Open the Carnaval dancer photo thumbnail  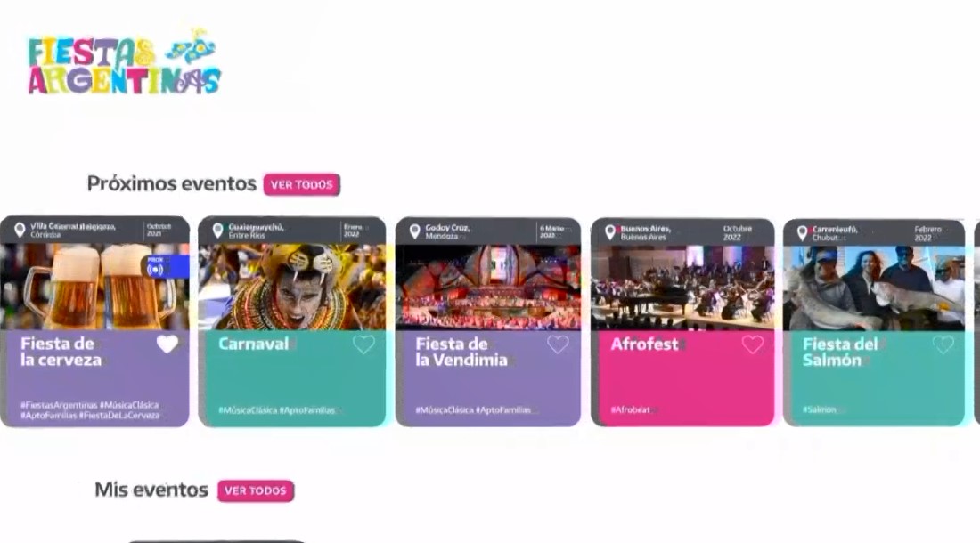(292, 287)
